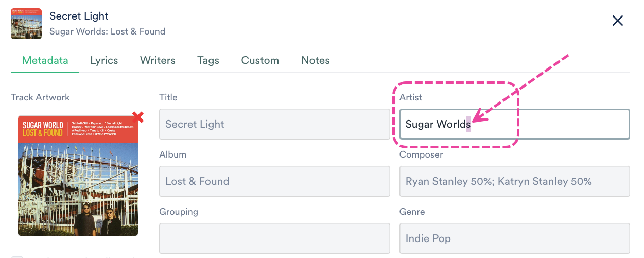The image size is (644, 258).
Task: Remove track artwork with the red X
Action: pyautogui.click(x=137, y=117)
